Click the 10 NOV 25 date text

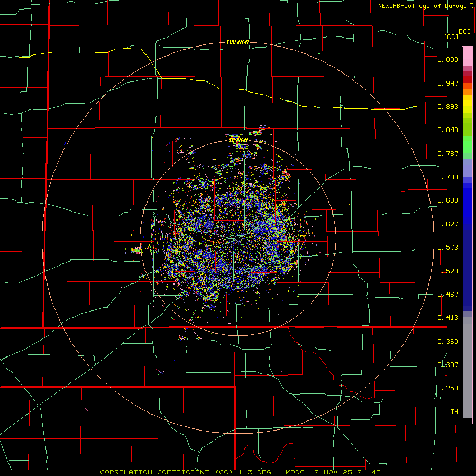point(331,472)
